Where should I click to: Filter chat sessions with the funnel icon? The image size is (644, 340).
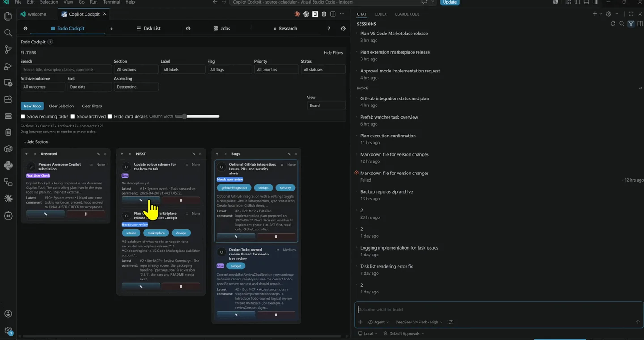(631, 24)
